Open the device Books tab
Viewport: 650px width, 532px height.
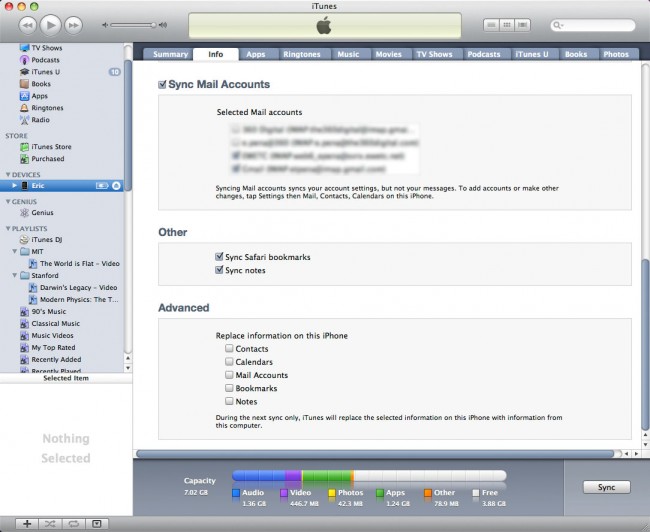[576, 54]
